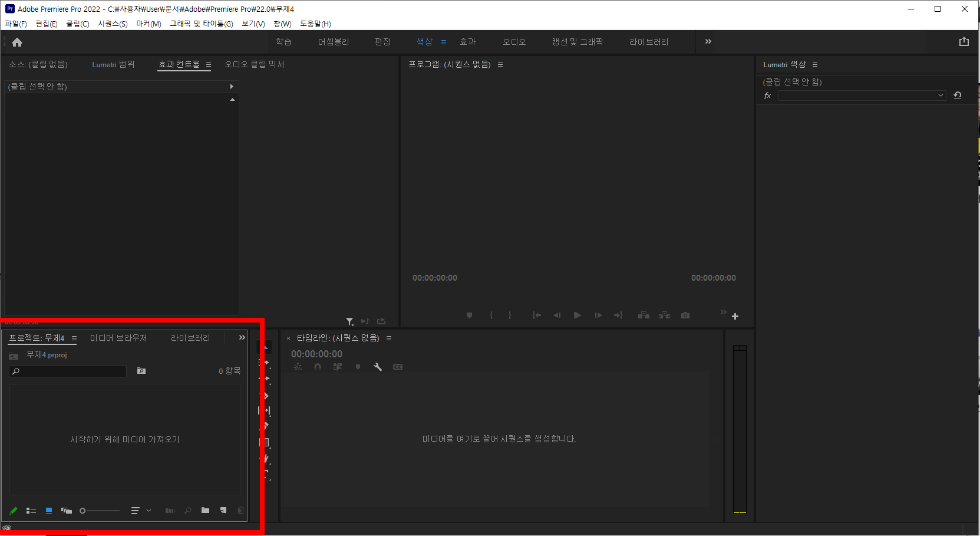This screenshot has height=536, width=980.
Task: Open the 그래픽 및 타이틀(G) menu
Action: click(202, 24)
